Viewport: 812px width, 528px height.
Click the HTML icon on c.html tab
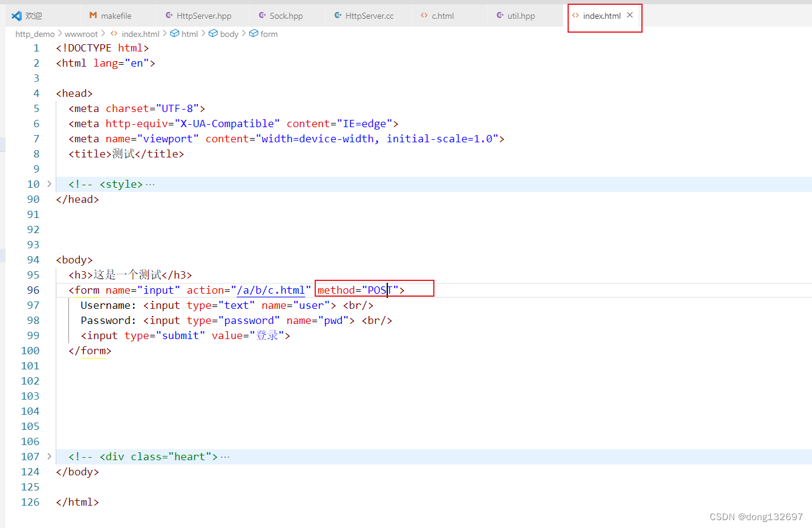pos(424,16)
